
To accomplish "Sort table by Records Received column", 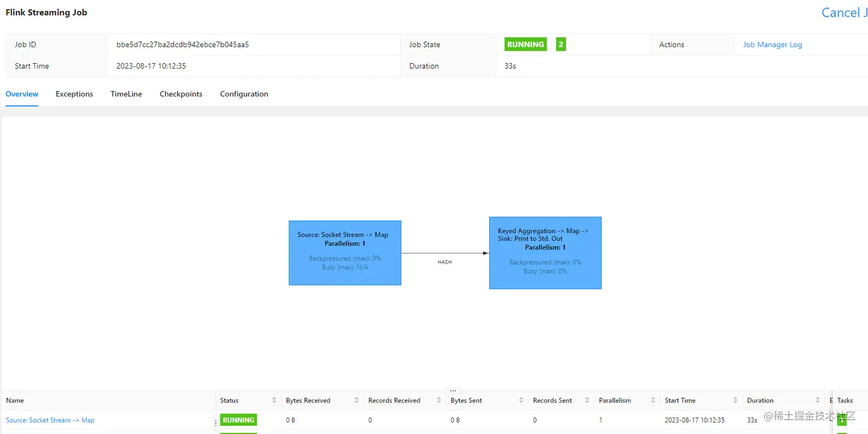I will [x=439, y=401].
